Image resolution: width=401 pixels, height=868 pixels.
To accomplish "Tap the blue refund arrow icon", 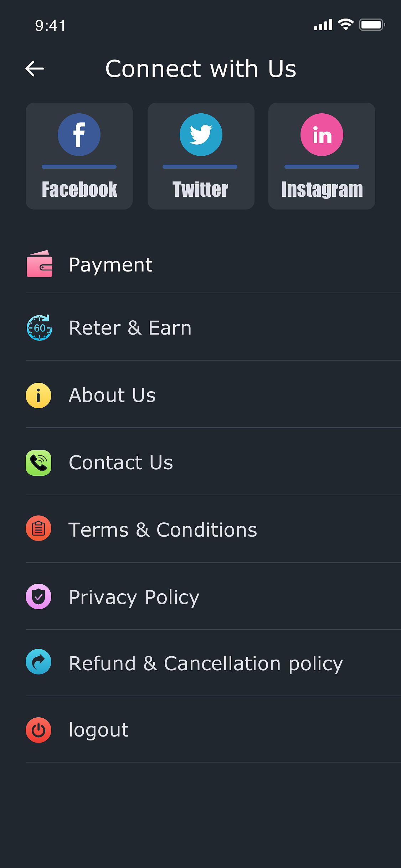I will [x=38, y=662].
